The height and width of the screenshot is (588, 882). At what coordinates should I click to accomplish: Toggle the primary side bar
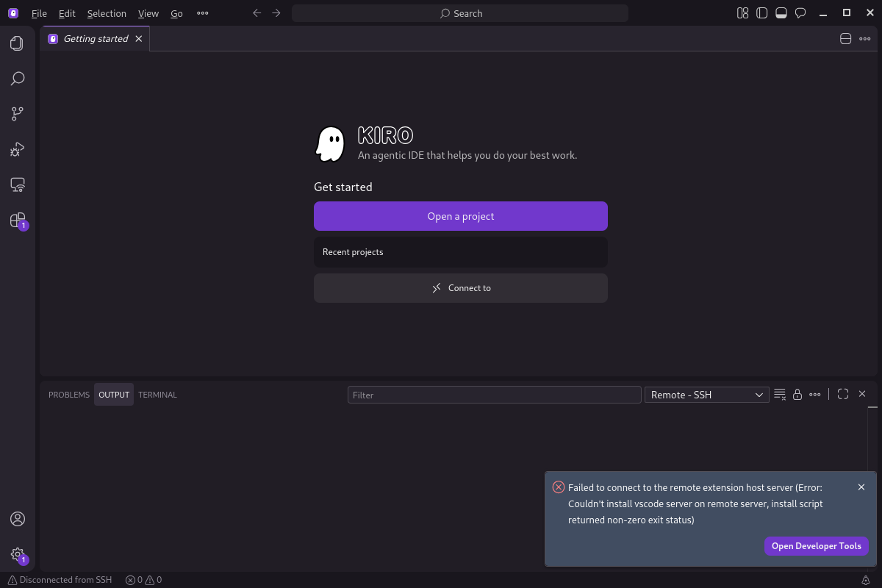(x=762, y=13)
